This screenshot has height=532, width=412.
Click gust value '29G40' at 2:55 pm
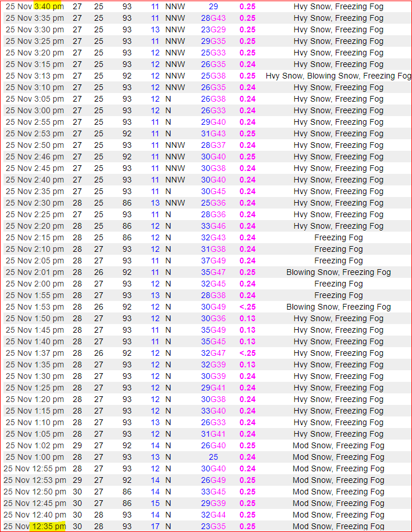tap(213, 122)
